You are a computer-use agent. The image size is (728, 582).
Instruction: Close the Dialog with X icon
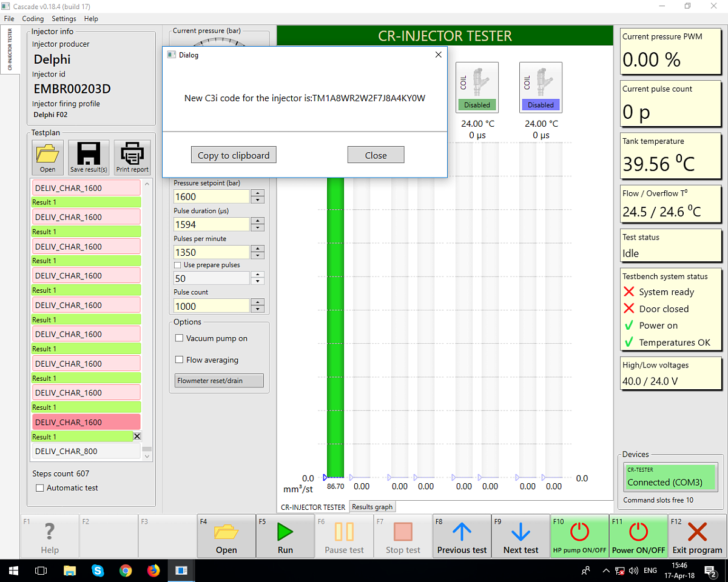click(x=439, y=55)
